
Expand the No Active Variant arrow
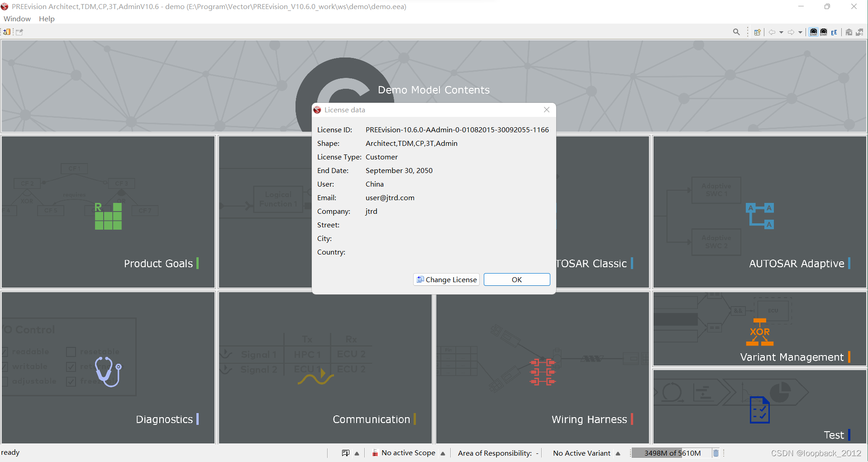618,453
